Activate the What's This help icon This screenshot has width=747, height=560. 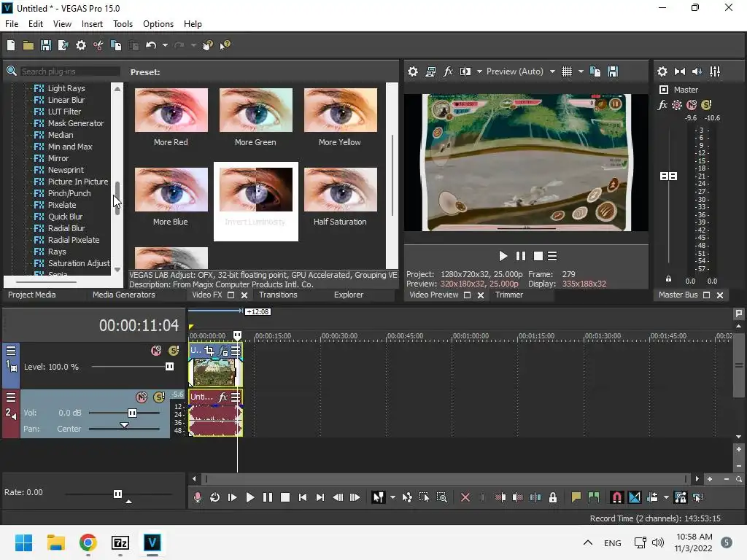tap(225, 45)
